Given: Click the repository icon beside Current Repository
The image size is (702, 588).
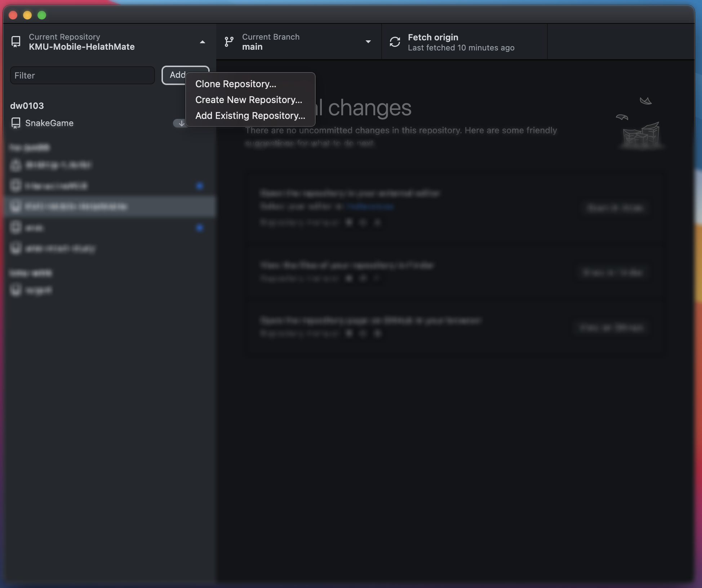Looking at the screenshot, I should click(16, 42).
